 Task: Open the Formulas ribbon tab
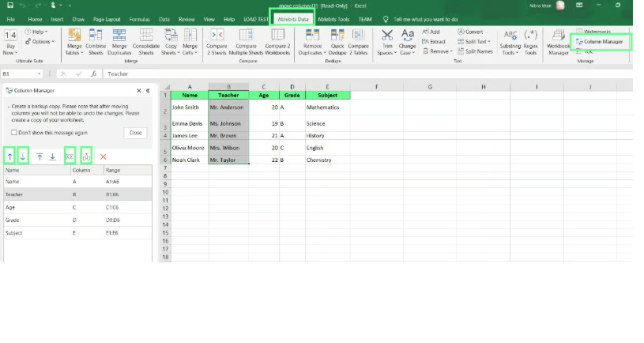(x=139, y=19)
